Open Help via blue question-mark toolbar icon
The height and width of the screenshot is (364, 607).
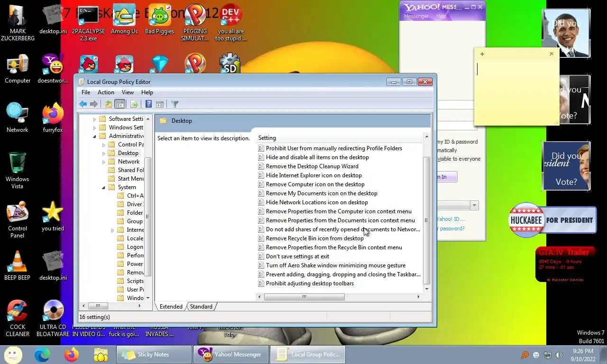click(x=148, y=104)
